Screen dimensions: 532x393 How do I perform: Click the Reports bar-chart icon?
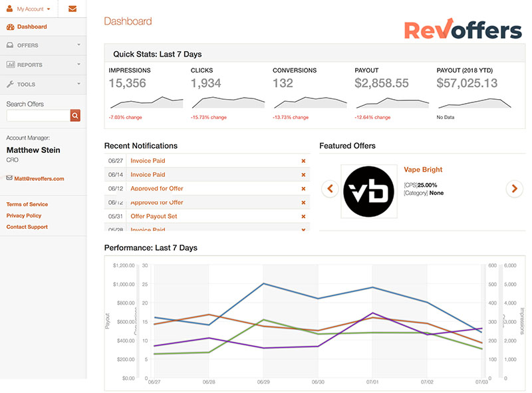click(9, 65)
